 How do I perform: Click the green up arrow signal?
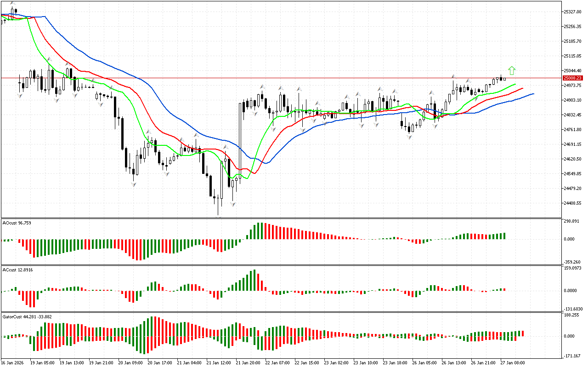click(x=512, y=70)
